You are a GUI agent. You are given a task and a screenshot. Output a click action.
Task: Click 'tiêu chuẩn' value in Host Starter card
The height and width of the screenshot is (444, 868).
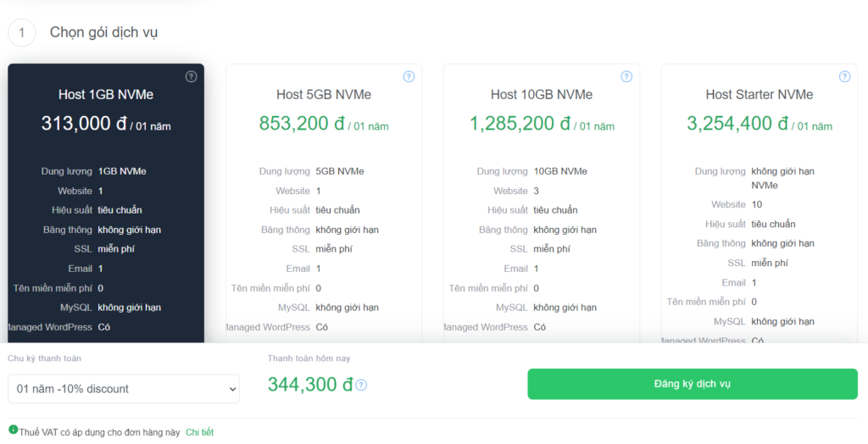pyautogui.click(x=773, y=225)
